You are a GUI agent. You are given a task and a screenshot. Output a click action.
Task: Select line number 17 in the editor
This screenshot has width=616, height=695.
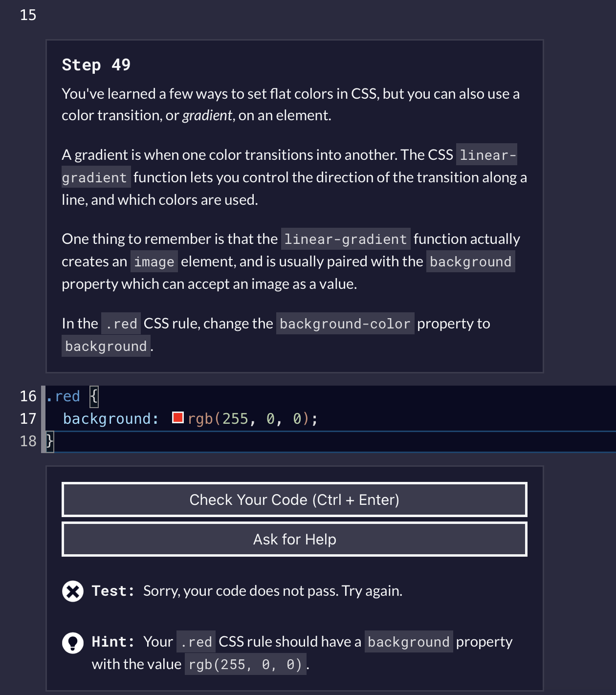[x=28, y=418]
